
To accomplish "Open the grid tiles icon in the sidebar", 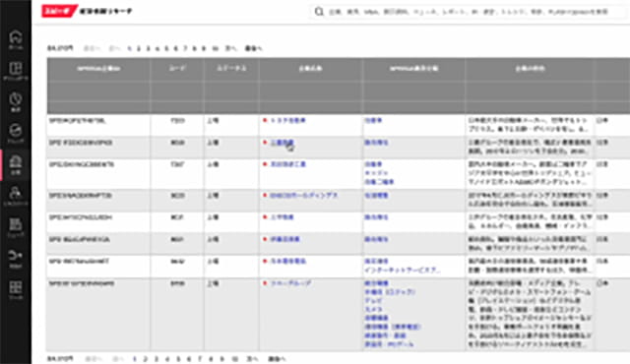I will [x=16, y=290].
